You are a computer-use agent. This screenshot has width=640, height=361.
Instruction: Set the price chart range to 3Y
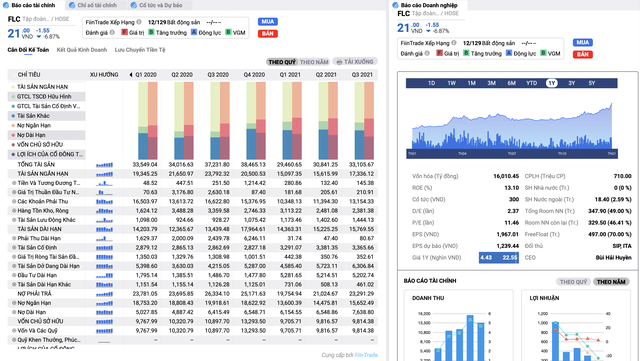click(x=572, y=83)
